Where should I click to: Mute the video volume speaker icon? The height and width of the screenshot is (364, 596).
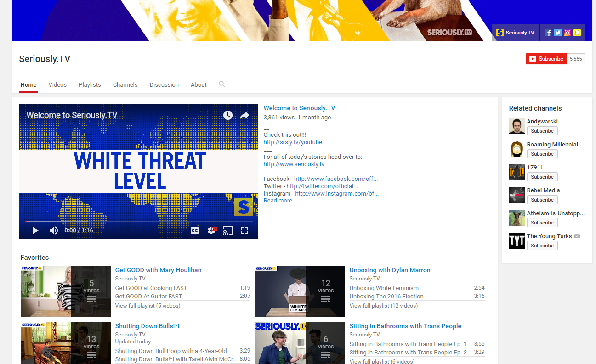click(x=54, y=230)
